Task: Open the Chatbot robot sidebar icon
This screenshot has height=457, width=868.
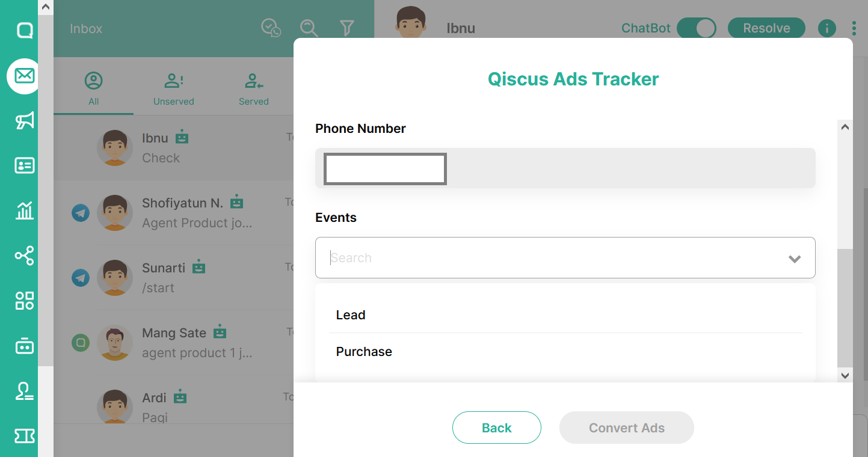Action: tap(24, 346)
